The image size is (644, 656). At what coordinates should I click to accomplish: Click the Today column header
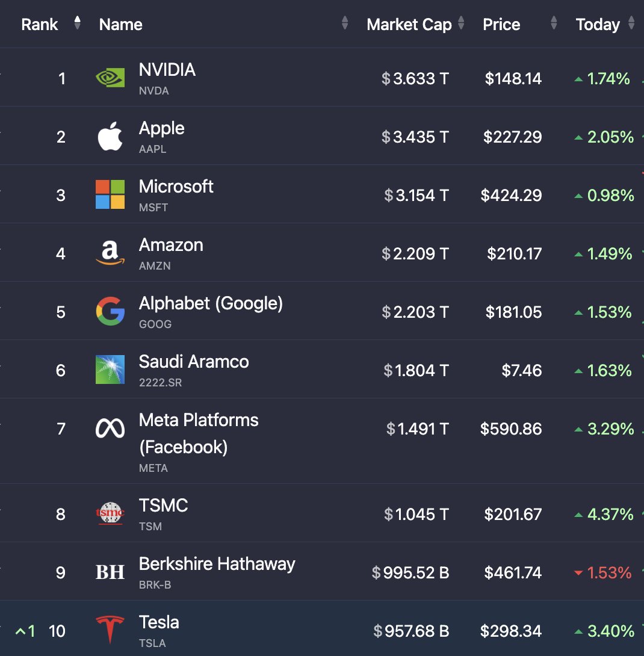point(598,24)
